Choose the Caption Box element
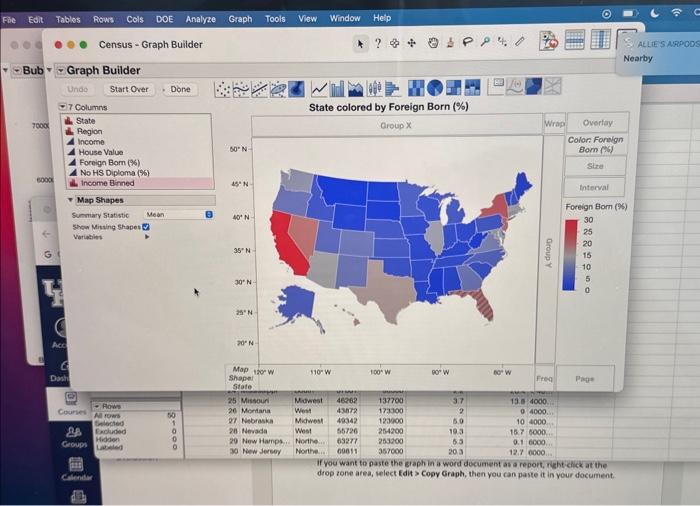Screen dimensions: 700x506 click(496, 86)
